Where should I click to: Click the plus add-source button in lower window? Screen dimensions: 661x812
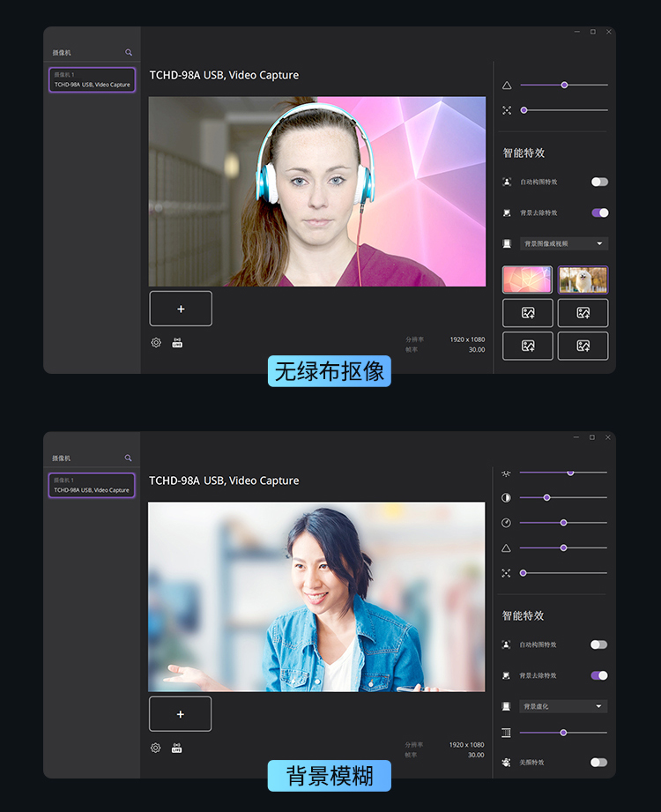180,714
